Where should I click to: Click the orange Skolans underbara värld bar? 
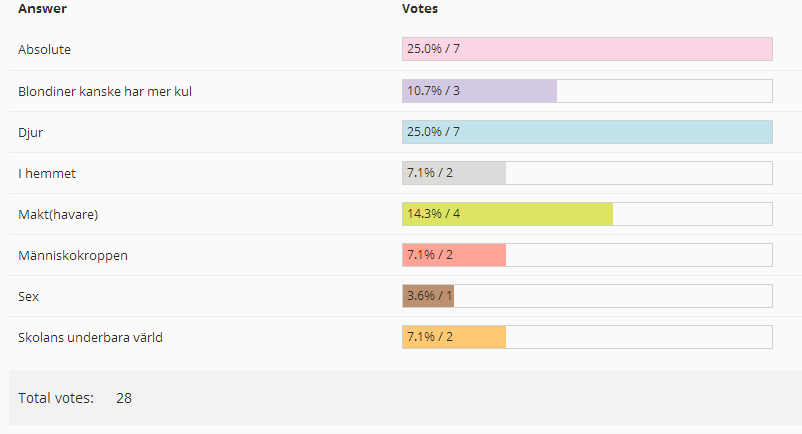pos(454,337)
